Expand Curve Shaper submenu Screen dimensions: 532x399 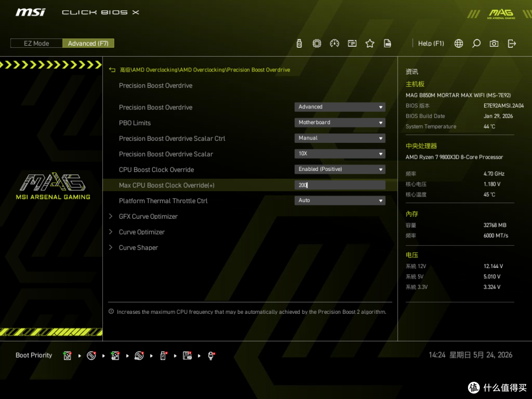(x=138, y=248)
